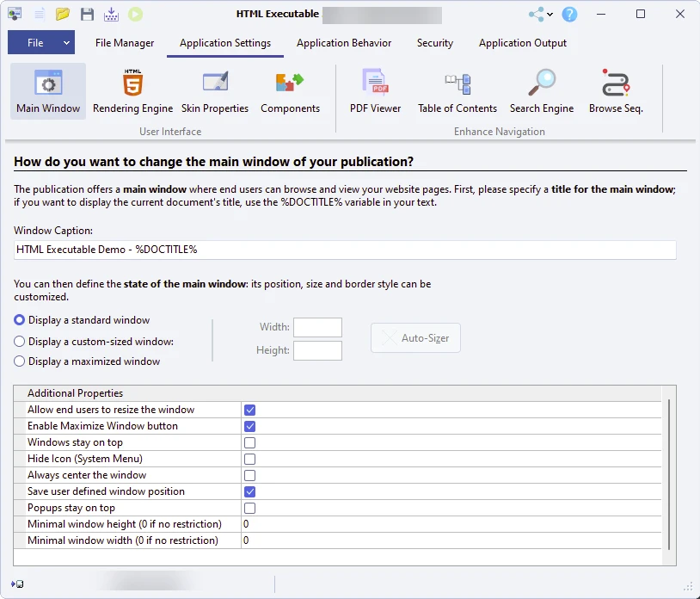Select the Components icon
700x599 pixels.
290,91
